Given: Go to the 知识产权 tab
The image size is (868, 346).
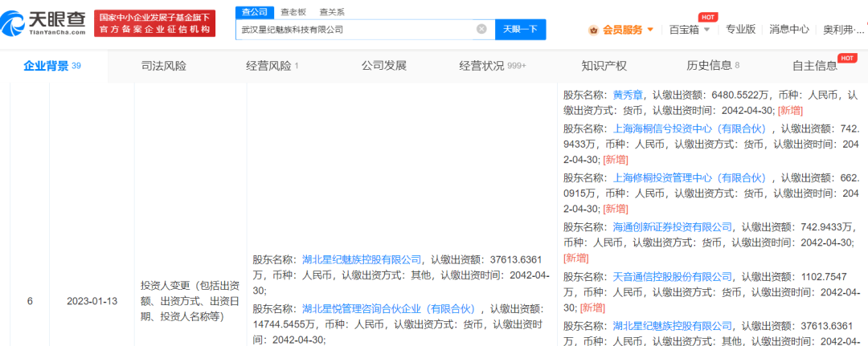Looking at the screenshot, I should pyautogui.click(x=604, y=66).
